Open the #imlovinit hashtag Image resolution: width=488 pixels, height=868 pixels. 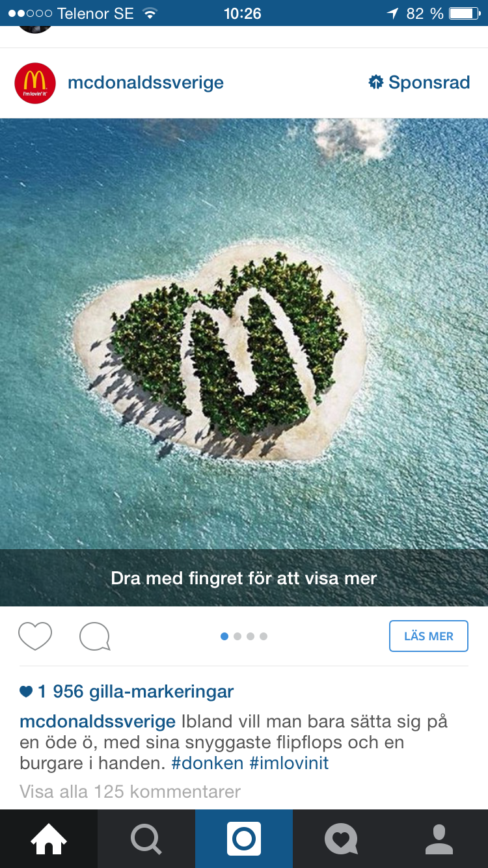click(x=290, y=763)
